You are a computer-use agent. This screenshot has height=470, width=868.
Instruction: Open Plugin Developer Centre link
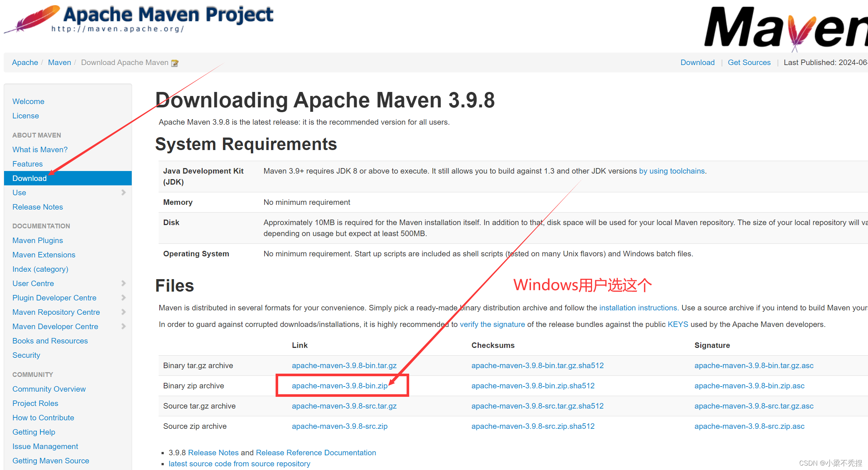coord(54,298)
